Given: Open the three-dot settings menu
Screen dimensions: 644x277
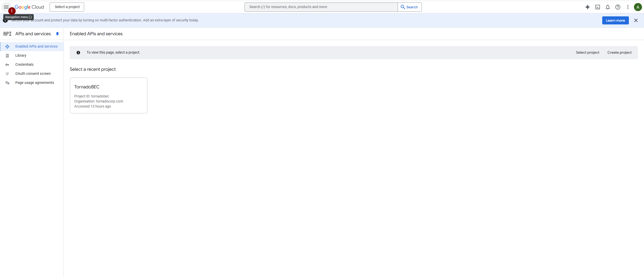Looking at the screenshot, I should 628,7.
